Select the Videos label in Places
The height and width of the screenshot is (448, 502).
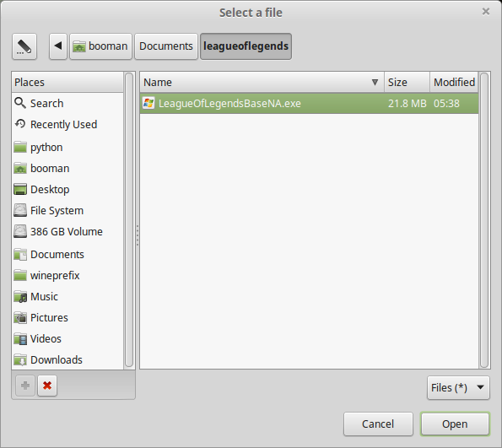46,339
